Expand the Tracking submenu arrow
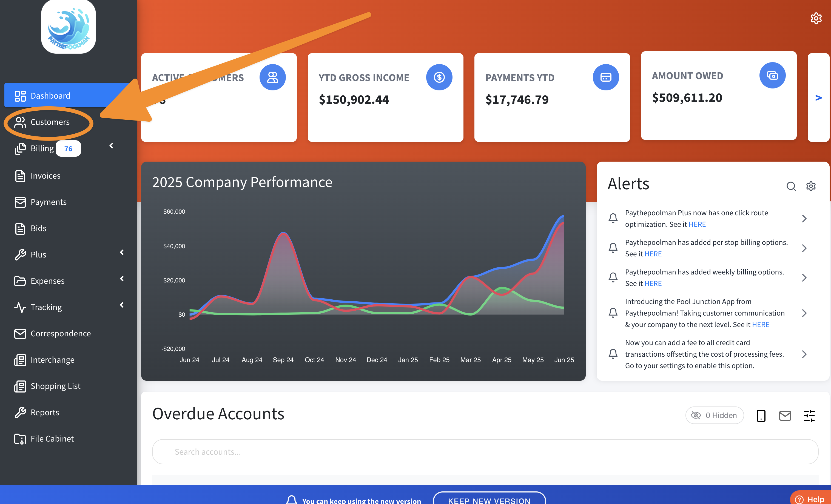The width and height of the screenshot is (831, 504). pyautogui.click(x=122, y=305)
